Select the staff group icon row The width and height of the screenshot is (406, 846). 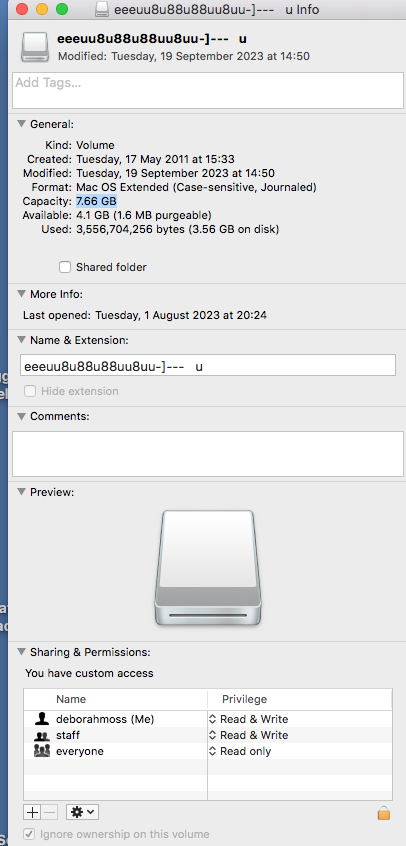click(x=208, y=735)
